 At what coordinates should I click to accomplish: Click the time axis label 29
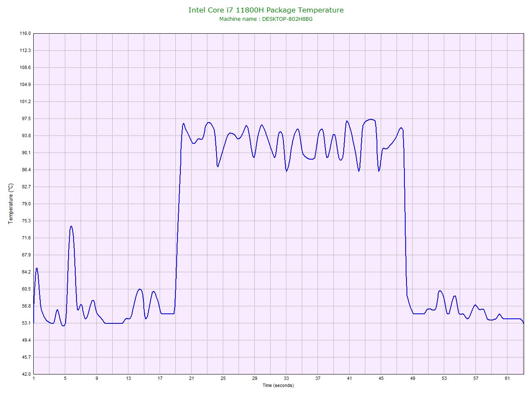tap(255, 378)
